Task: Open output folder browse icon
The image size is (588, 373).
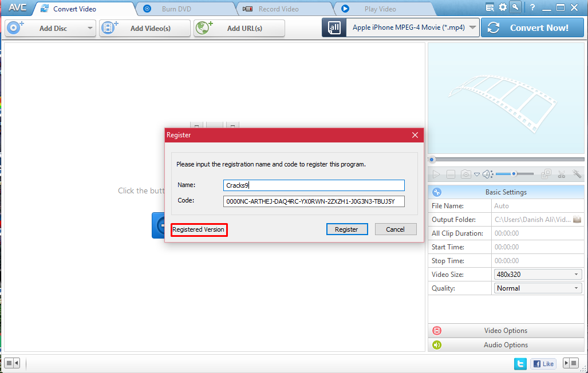Action: coord(577,219)
